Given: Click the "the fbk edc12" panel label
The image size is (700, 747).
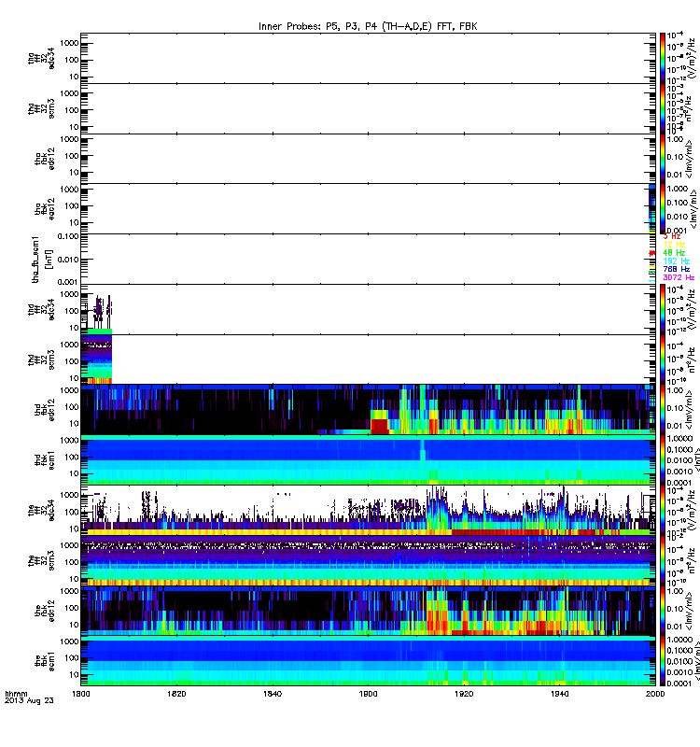Looking at the screenshot, I should tap(45, 612).
